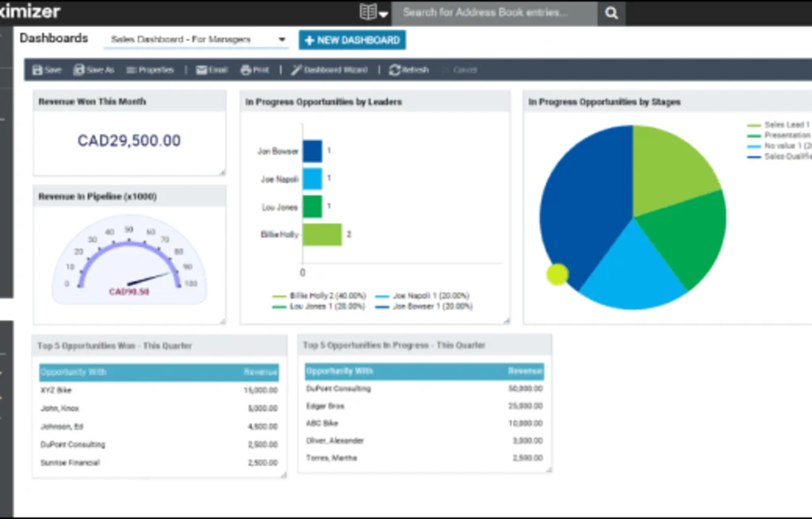Click the Revenue Won This Month header
This screenshot has height=519, width=812.
pyautogui.click(x=129, y=101)
